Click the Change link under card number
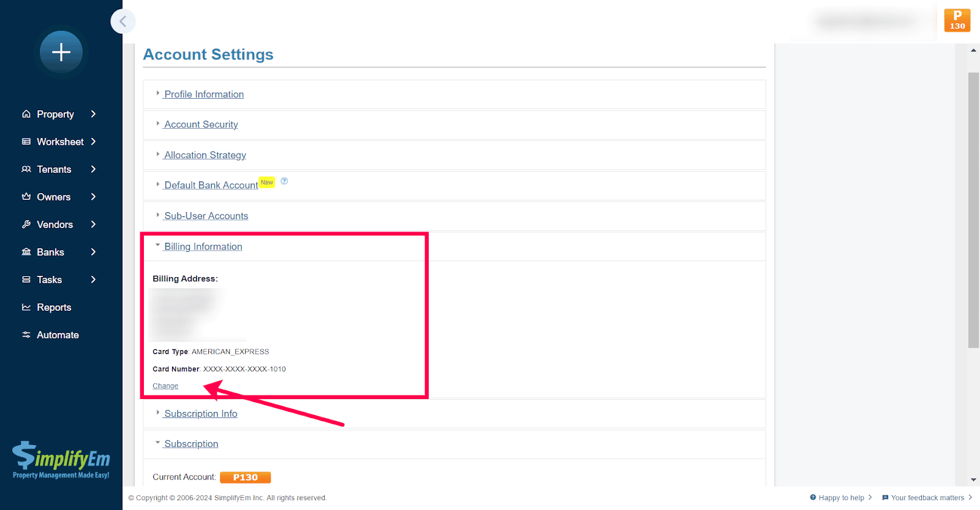Screen dimensions: 980x510 tap(165, 386)
